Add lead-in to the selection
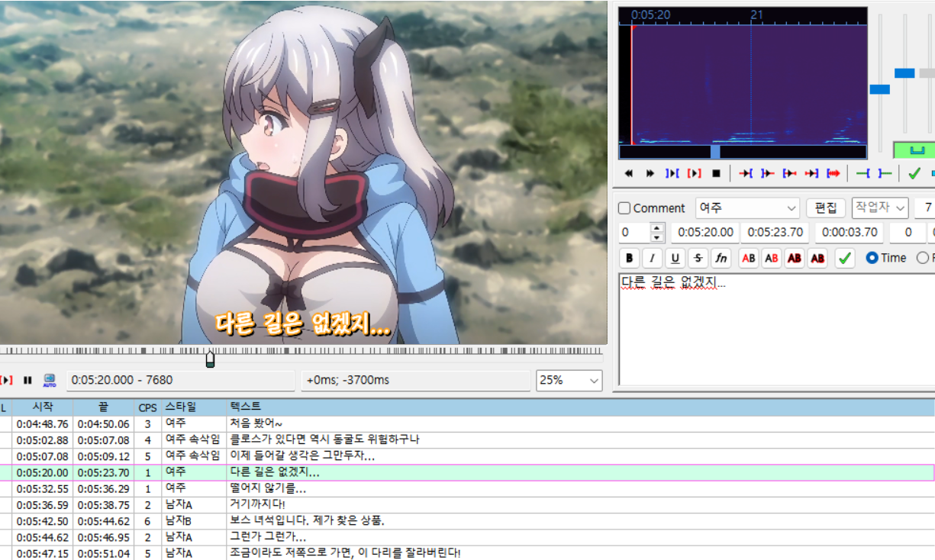This screenshot has height=560, width=935. coord(863,173)
